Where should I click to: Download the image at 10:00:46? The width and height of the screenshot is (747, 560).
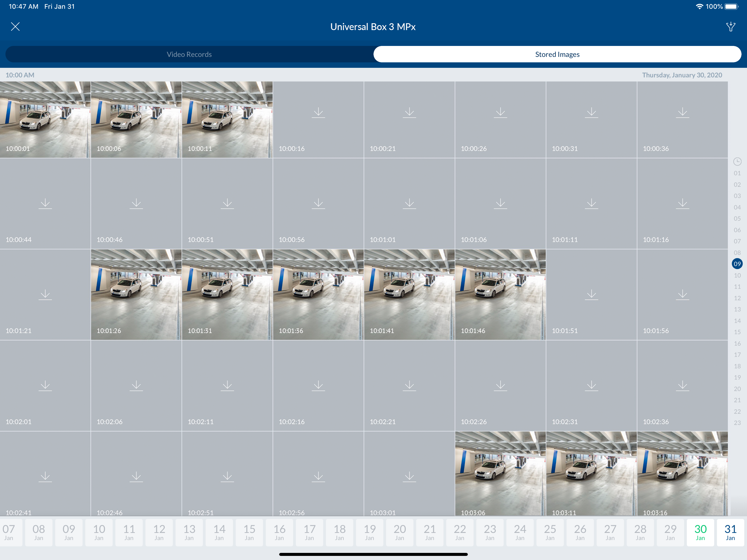coord(136,204)
